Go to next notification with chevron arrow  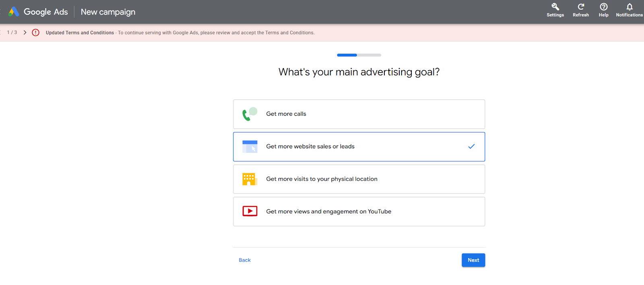click(x=25, y=33)
